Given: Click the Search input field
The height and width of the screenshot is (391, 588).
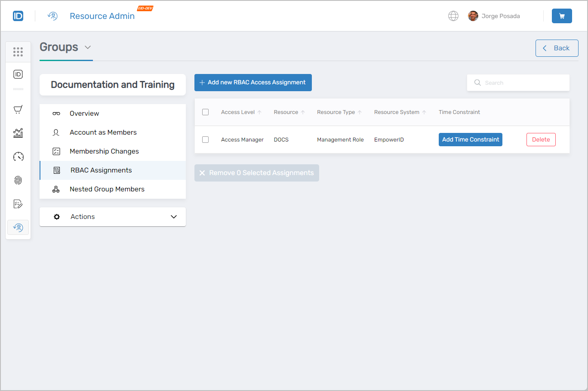Looking at the screenshot, I should coord(518,82).
